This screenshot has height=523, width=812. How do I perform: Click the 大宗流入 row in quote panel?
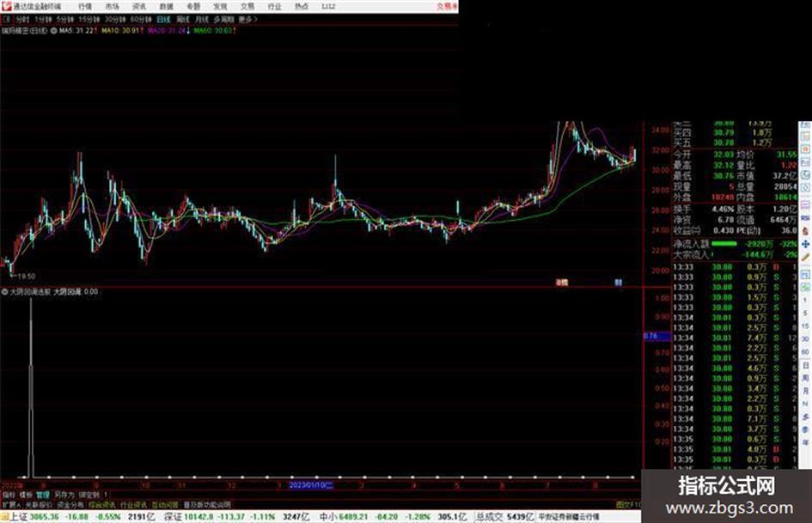coord(736,255)
